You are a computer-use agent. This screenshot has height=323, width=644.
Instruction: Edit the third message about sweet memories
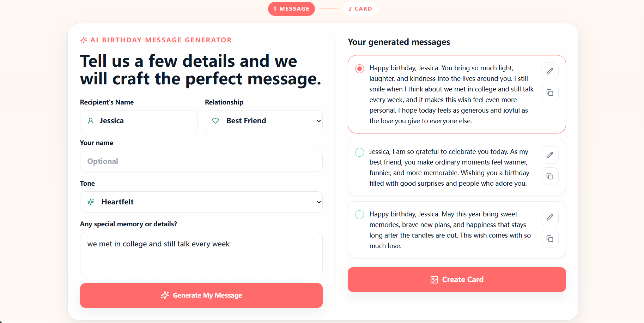pos(549,217)
